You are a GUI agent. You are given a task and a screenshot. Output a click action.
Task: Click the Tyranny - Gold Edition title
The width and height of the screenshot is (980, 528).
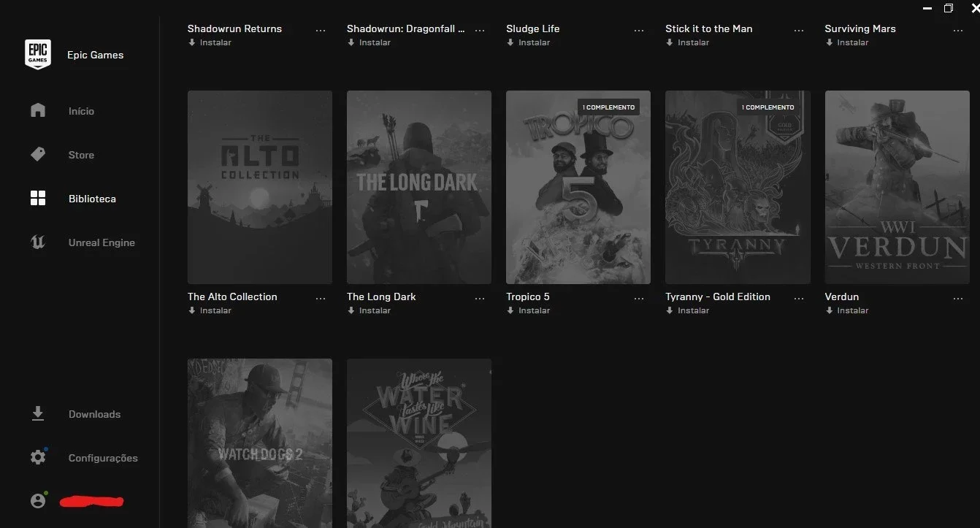[718, 296]
